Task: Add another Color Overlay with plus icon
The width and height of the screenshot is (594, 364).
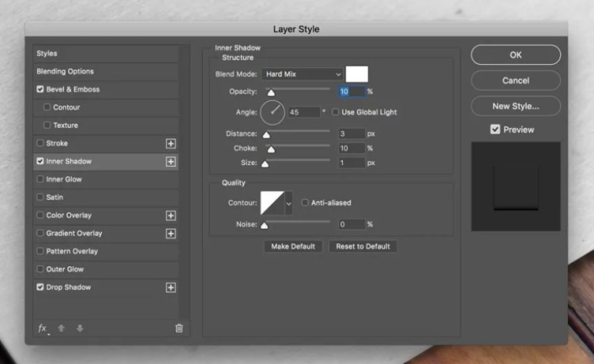Action: point(171,216)
